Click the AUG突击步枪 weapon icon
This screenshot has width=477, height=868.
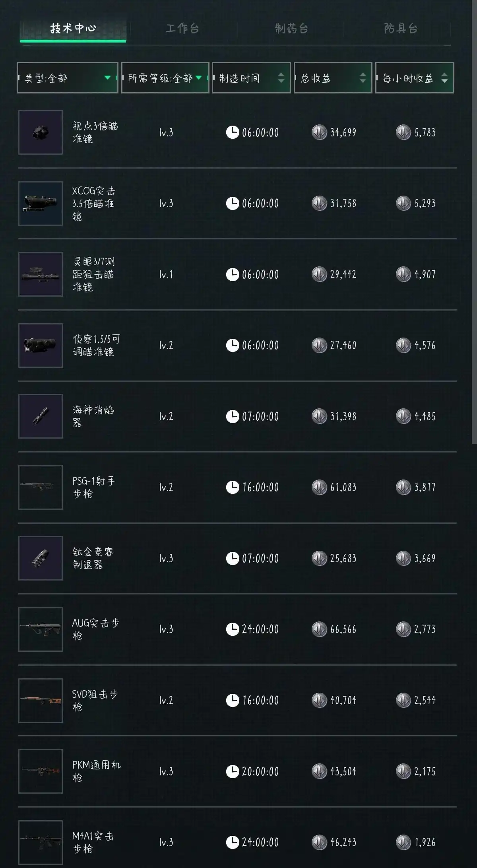click(x=41, y=629)
